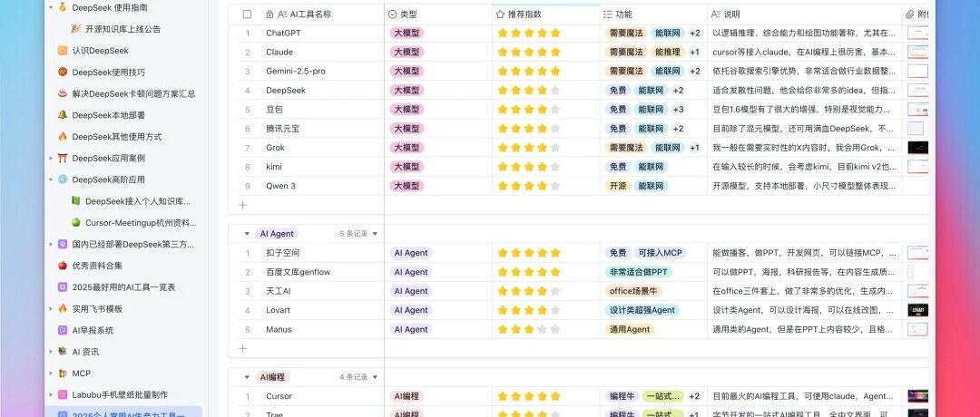The width and height of the screenshot is (980, 417).
Task: Click the text icon in 说明 header
Action: click(x=716, y=15)
